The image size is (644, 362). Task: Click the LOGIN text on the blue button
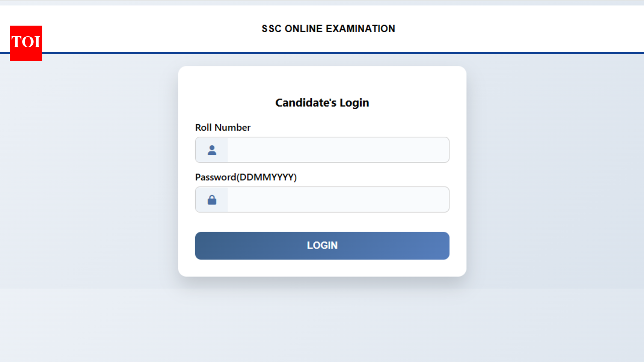[322, 245]
